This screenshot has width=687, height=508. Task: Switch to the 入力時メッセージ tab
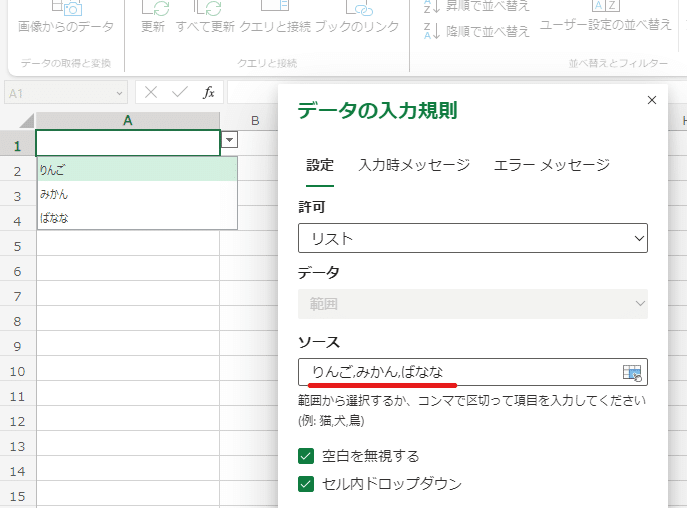pos(414,165)
